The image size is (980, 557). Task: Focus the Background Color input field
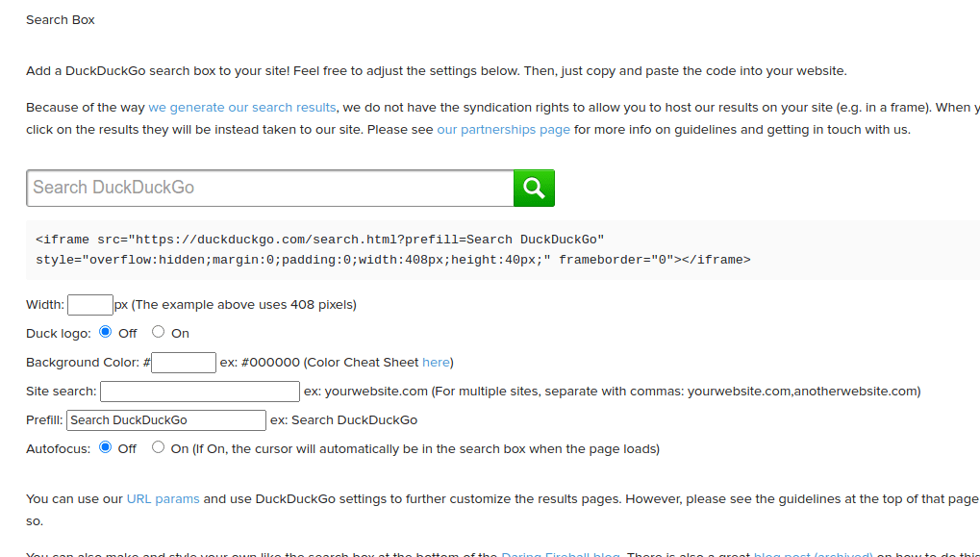click(183, 362)
